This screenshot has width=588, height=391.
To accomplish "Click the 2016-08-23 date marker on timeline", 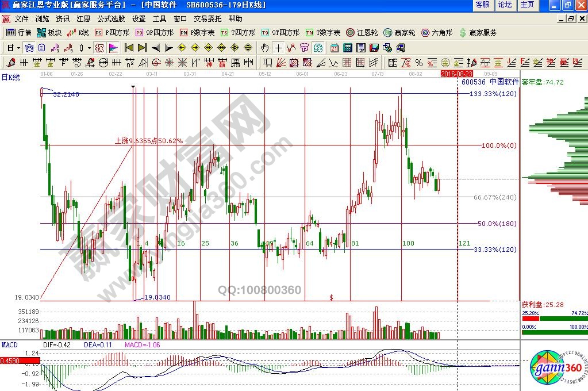I will pyautogui.click(x=456, y=74).
